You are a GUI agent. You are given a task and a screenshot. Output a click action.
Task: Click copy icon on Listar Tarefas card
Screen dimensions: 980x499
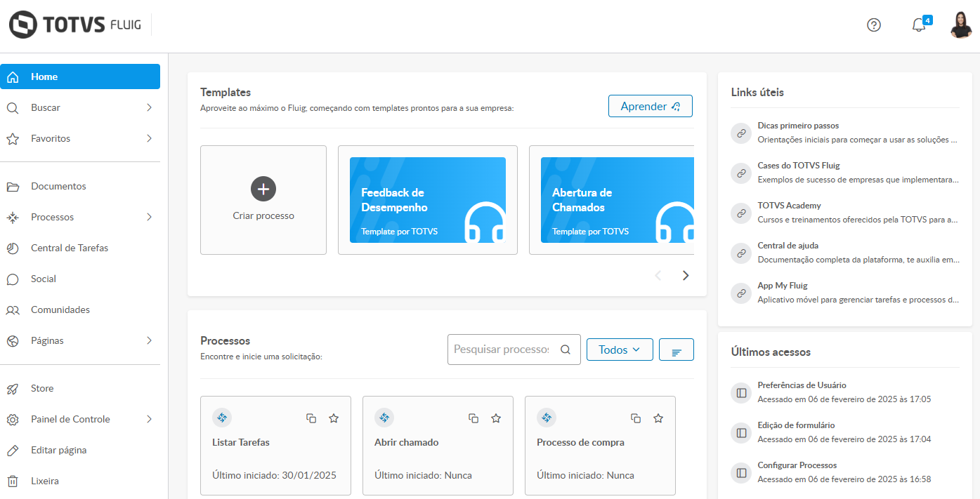311,418
